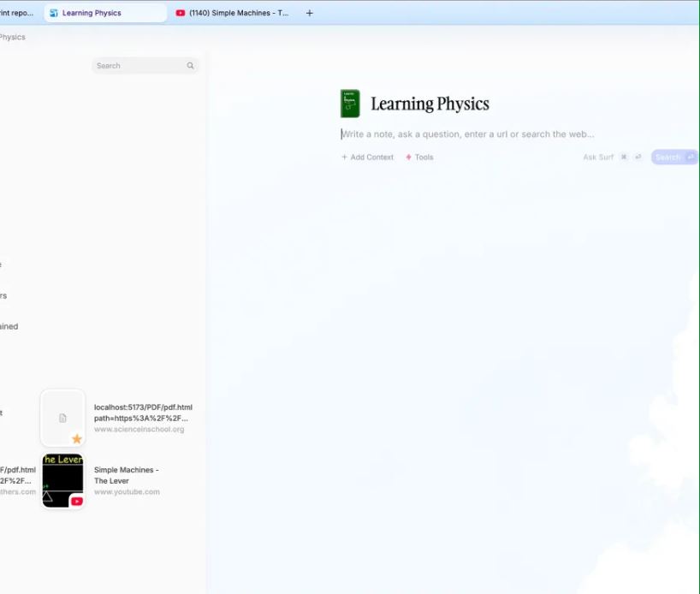Focus the sidebar Search field
This screenshot has height=594, width=700.
click(x=145, y=66)
